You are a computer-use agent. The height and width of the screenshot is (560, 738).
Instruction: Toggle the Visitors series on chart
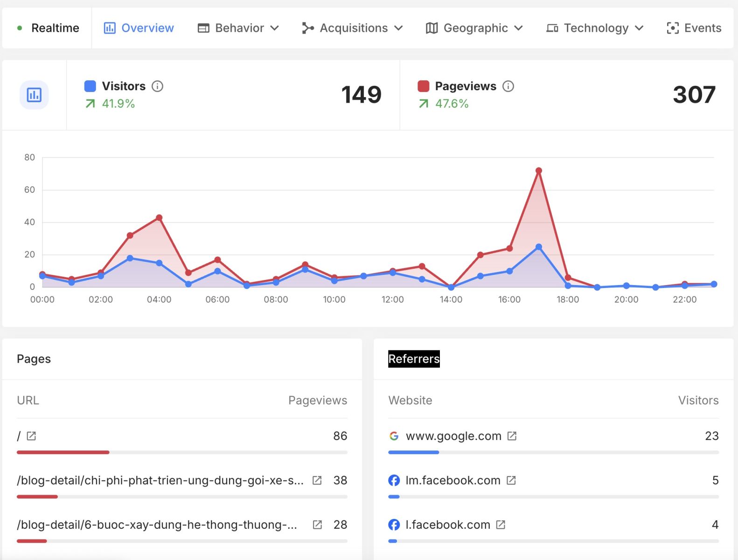90,86
